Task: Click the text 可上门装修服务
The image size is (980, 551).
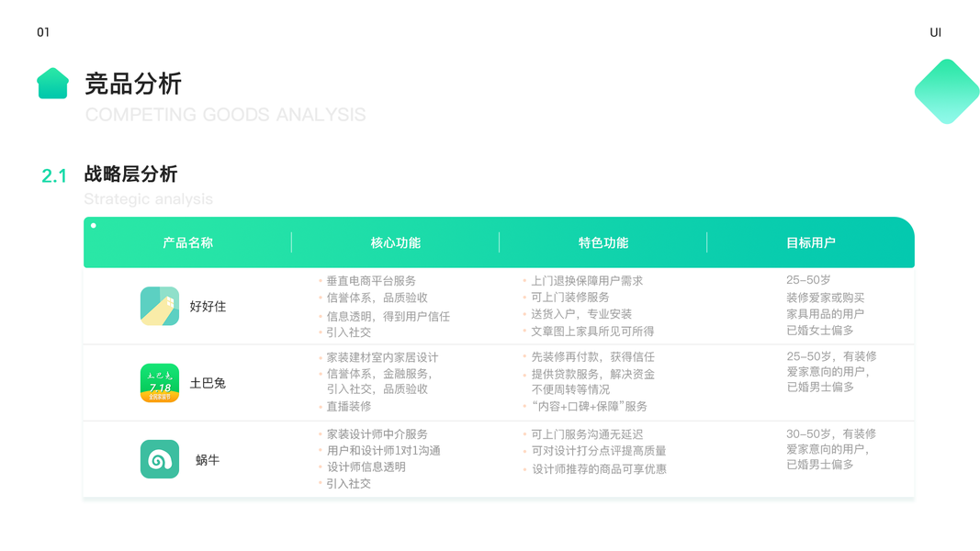Action: (x=570, y=298)
